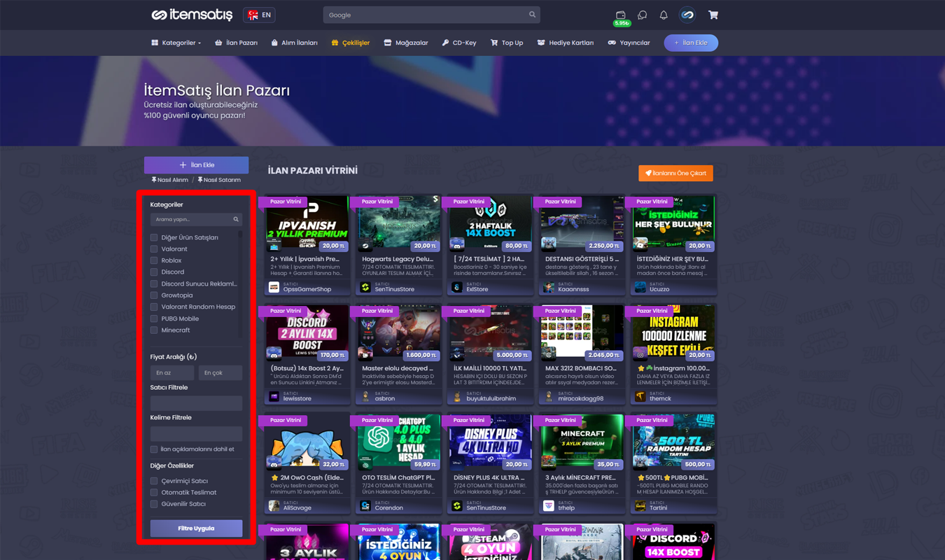Expand the Kategoriler dropdown menu
This screenshot has width=945, height=560.
coord(176,43)
